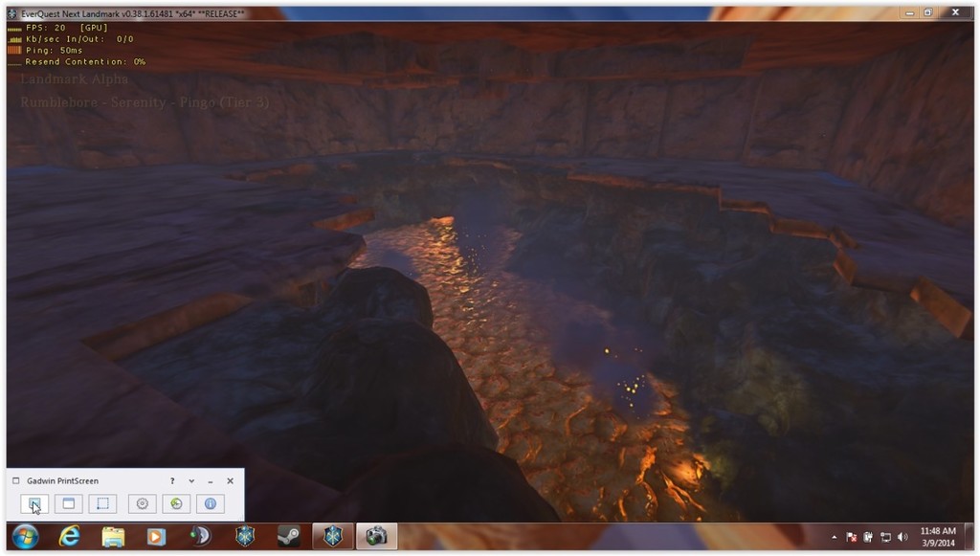Close the EverQuest Next Landmark window

(956, 13)
